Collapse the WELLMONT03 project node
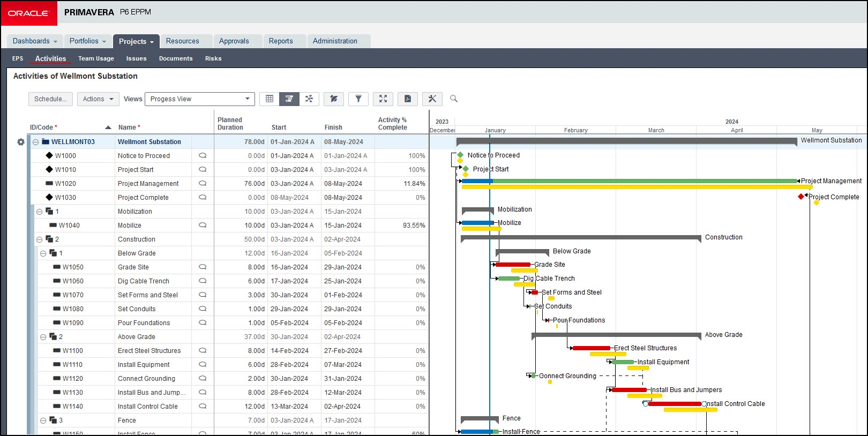868x436 pixels. click(36, 142)
